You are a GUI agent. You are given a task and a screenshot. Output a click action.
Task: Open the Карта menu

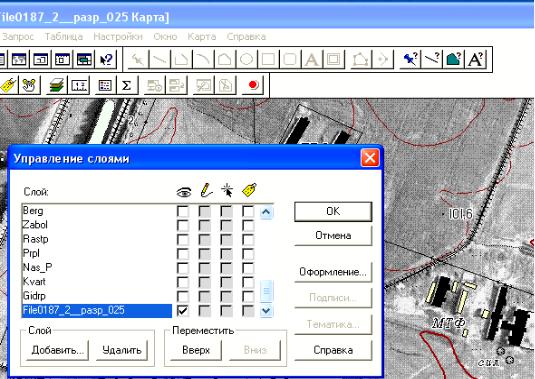tap(202, 37)
